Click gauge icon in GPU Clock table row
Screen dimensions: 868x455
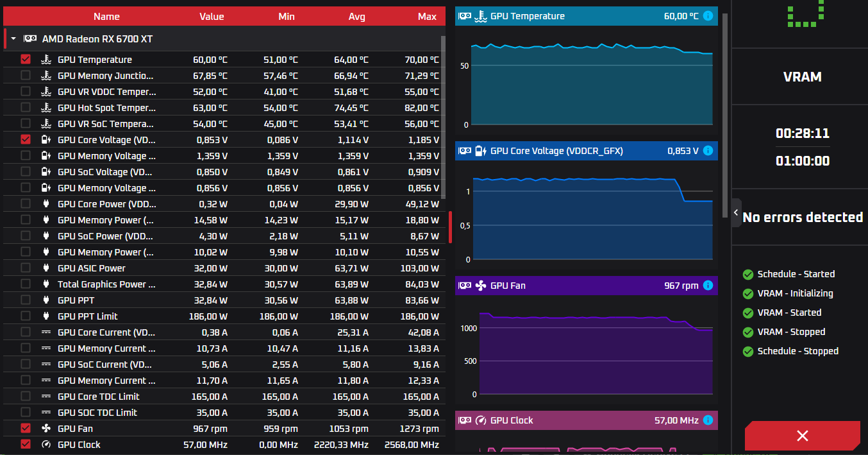coord(46,445)
